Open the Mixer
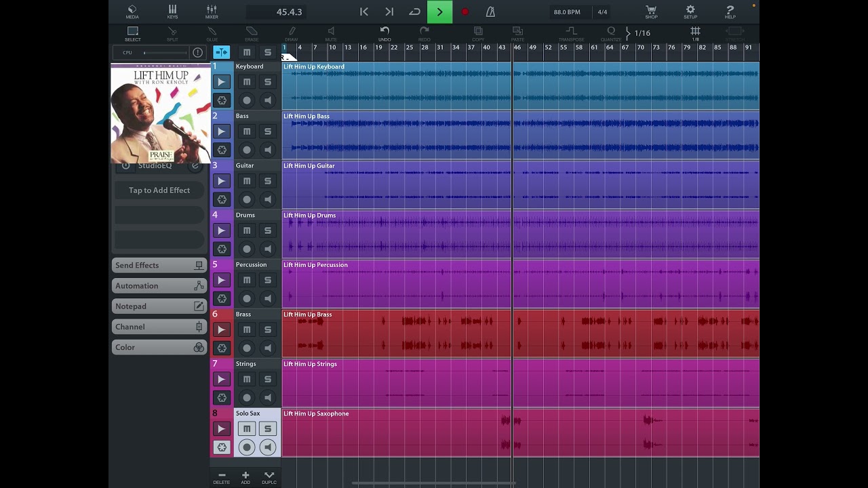868x488 pixels. click(x=212, y=12)
